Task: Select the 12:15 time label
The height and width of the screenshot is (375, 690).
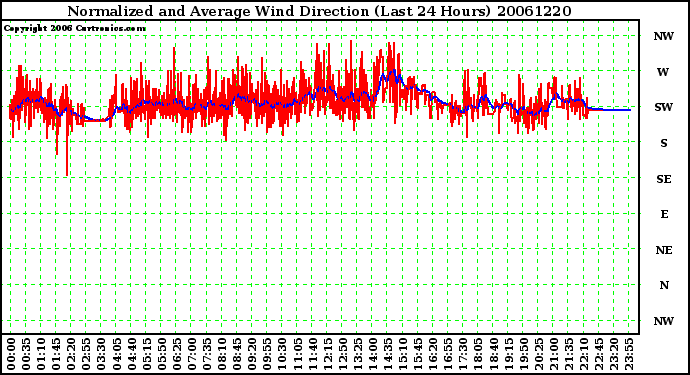Action: [x=327, y=354]
